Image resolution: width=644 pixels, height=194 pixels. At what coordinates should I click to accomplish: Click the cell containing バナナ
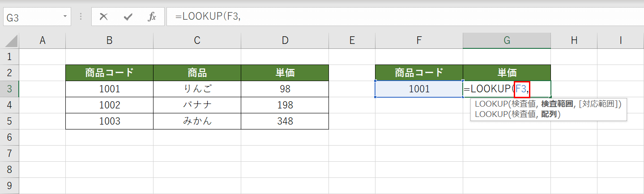pos(197,105)
